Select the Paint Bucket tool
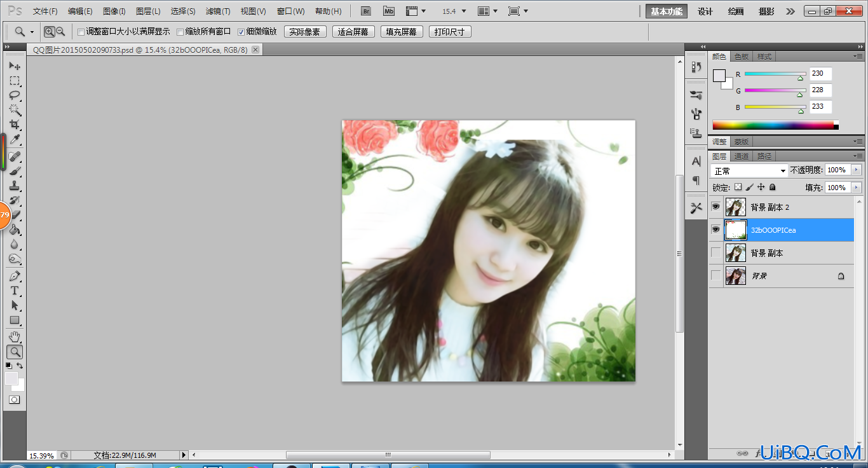The height and width of the screenshot is (468, 868). tap(15, 230)
